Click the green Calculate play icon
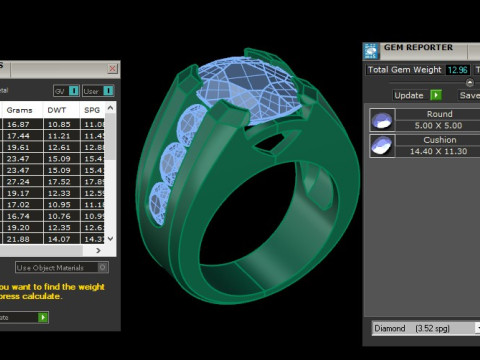Viewport: 480px width, 360px height. point(43,317)
